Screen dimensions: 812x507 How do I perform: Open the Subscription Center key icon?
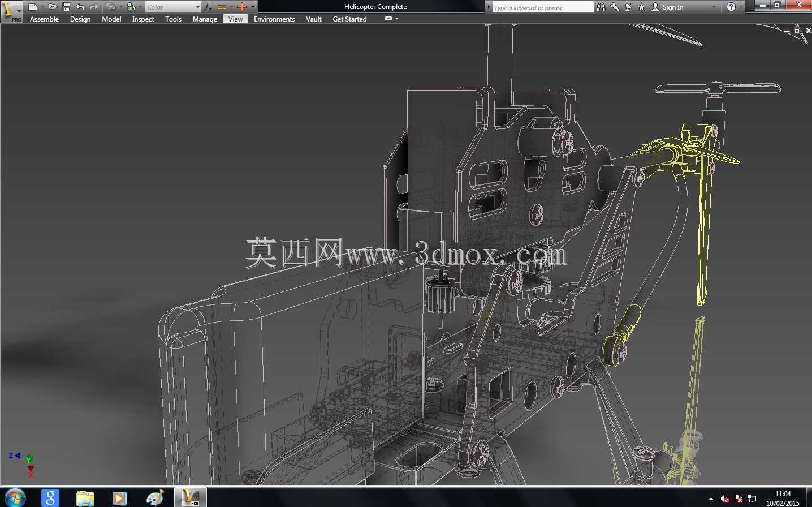615,7
